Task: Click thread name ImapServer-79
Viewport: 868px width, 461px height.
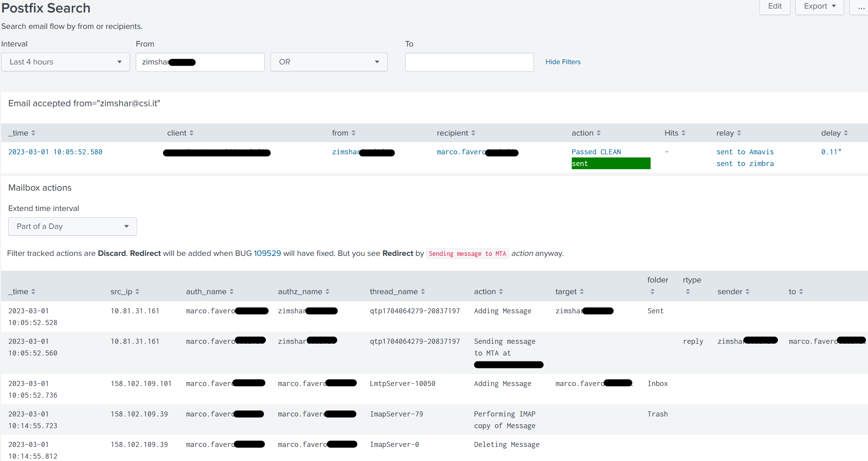Action: [x=396, y=414]
